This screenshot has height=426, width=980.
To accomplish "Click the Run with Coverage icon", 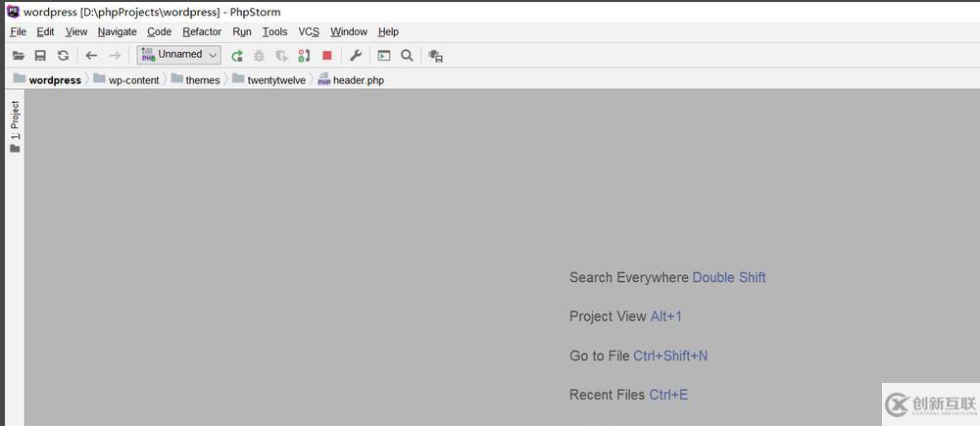I will pyautogui.click(x=282, y=56).
